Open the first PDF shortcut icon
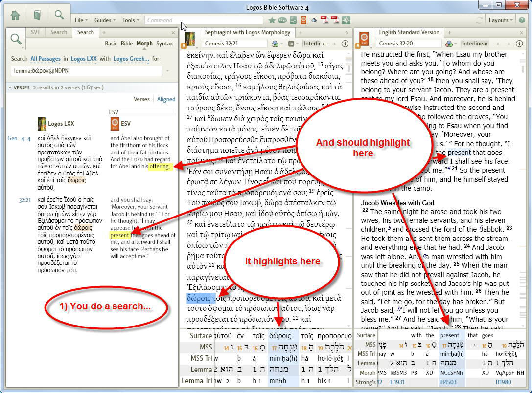The height and width of the screenshot is (393, 532). tap(324, 20)
